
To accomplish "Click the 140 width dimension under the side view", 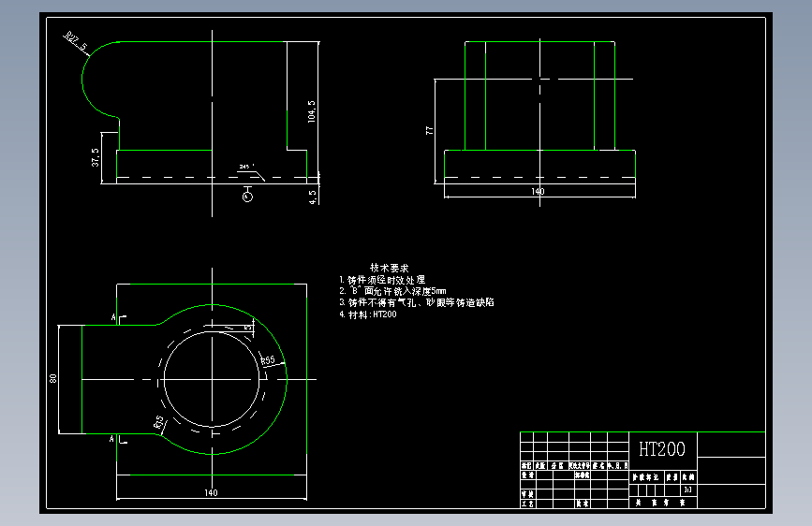I will click(538, 192).
